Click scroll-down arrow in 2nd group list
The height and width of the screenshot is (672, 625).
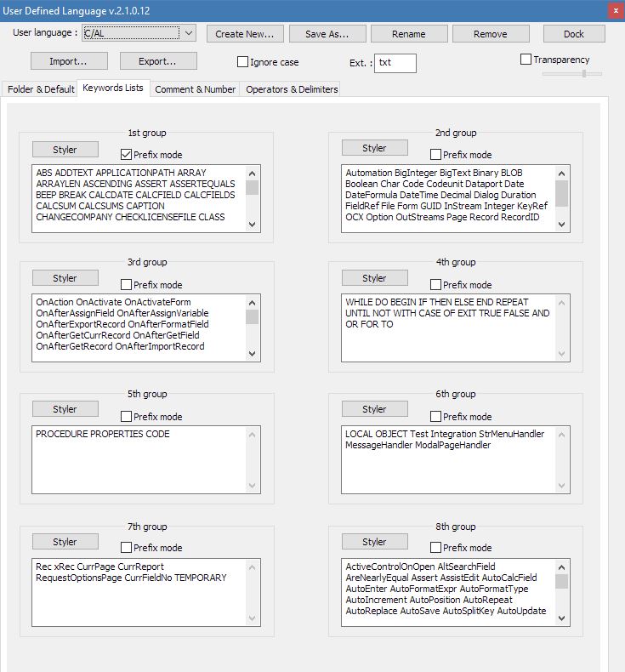[x=561, y=225]
